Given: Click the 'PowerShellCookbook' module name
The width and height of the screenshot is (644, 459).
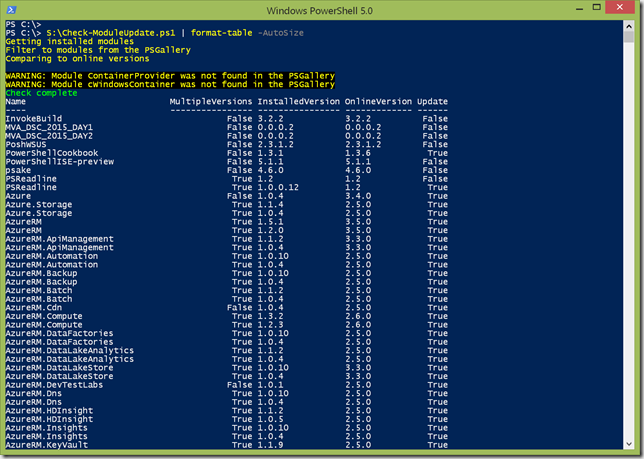Looking at the screenshot, I should point(52,153).
